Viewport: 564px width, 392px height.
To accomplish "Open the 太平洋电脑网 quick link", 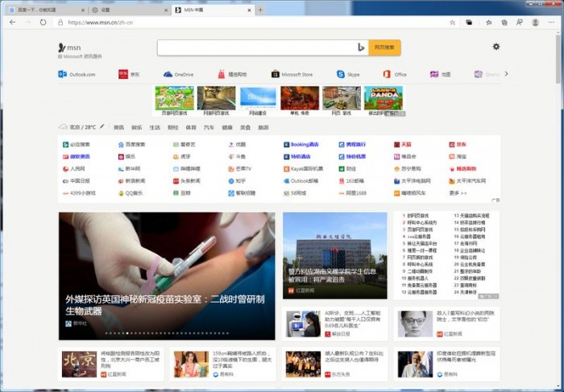I will [x=413, y=181].
